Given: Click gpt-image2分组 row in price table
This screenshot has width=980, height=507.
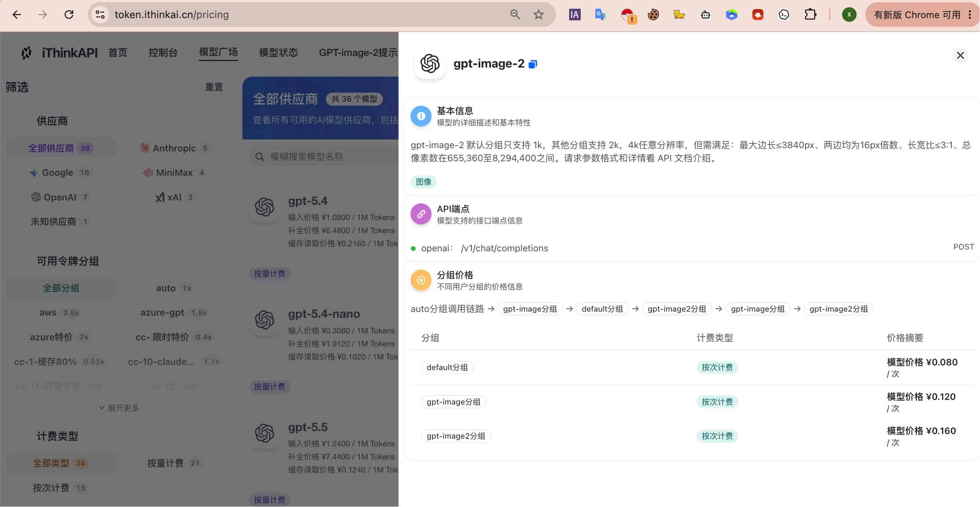Looking at the screenshot, I should pyautogui.click(x=693, y=436).
